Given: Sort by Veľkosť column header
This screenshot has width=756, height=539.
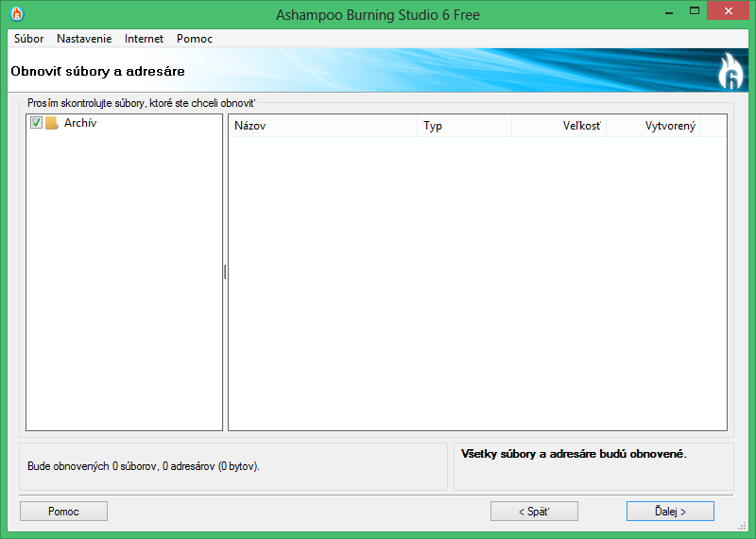Looking at the screenshot, I should [x=558, y=126].
